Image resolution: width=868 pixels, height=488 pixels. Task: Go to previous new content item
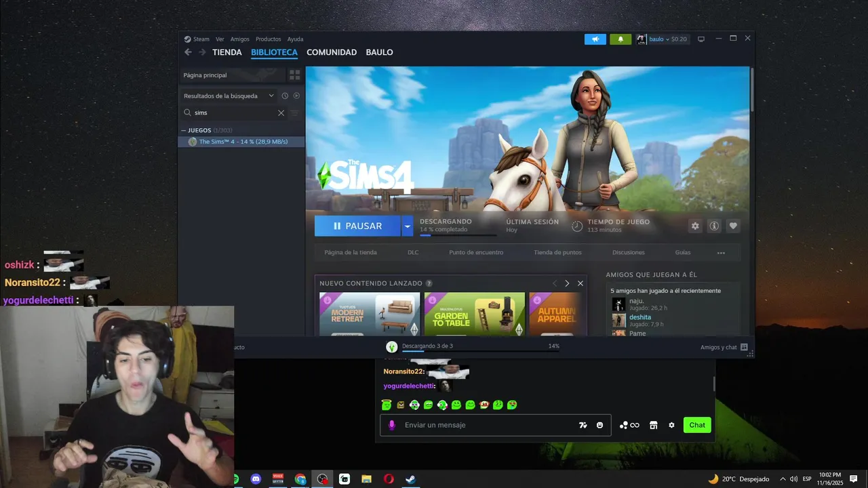(x=555, y=283)
